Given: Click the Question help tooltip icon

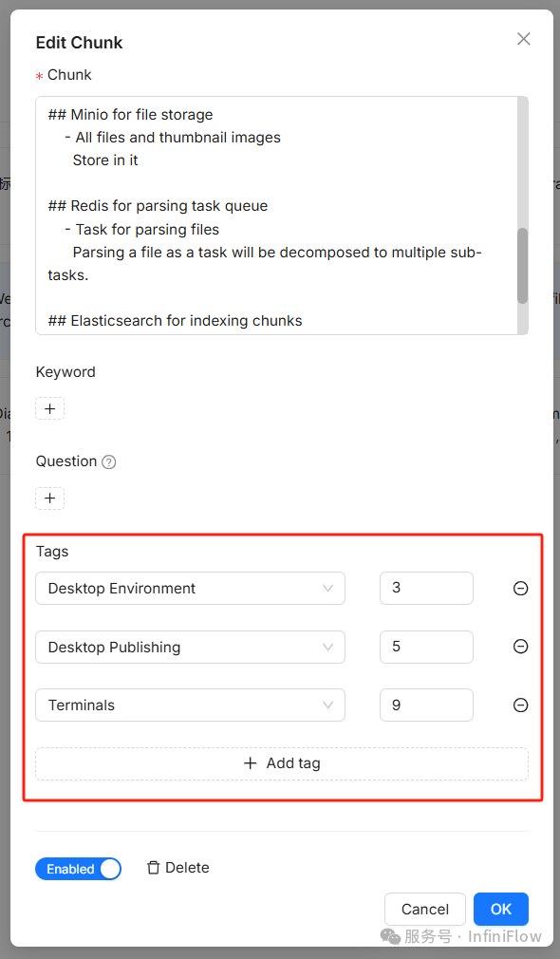Looking at the screenshot, I should [x=109, y=462].
